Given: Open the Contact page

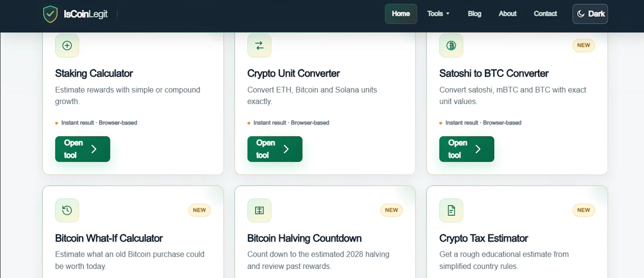Looking at the screenshot, I should coord(545,14).
